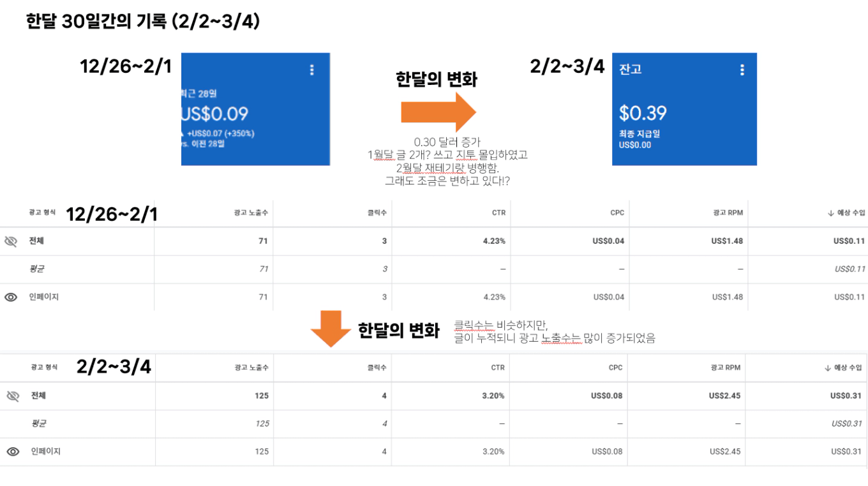Click the US$0.09 earnings amount
Viewport: 868px width, 486px height.
(214, 114)
